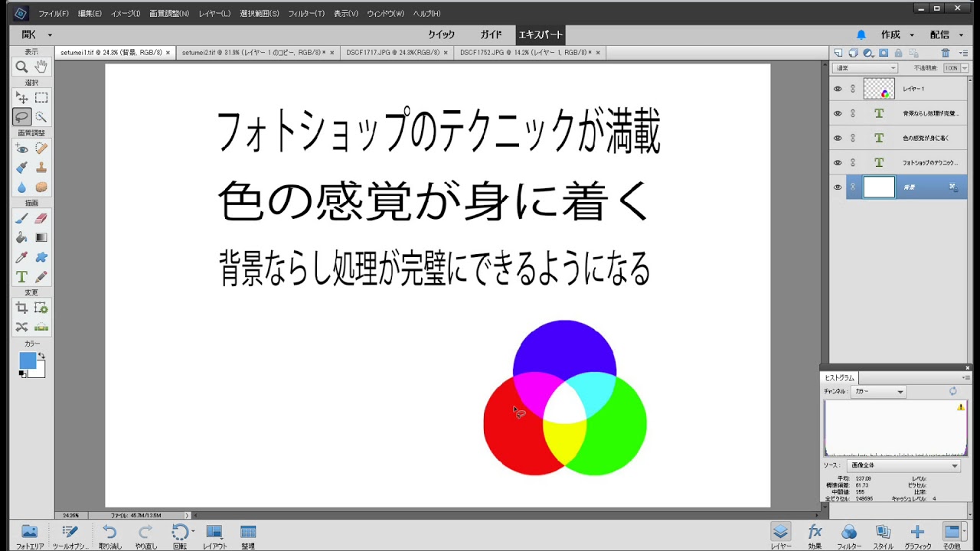Create a new layer in Layers panel
Image resolution: width=980 pixels, height=551 pixels.
838,53
